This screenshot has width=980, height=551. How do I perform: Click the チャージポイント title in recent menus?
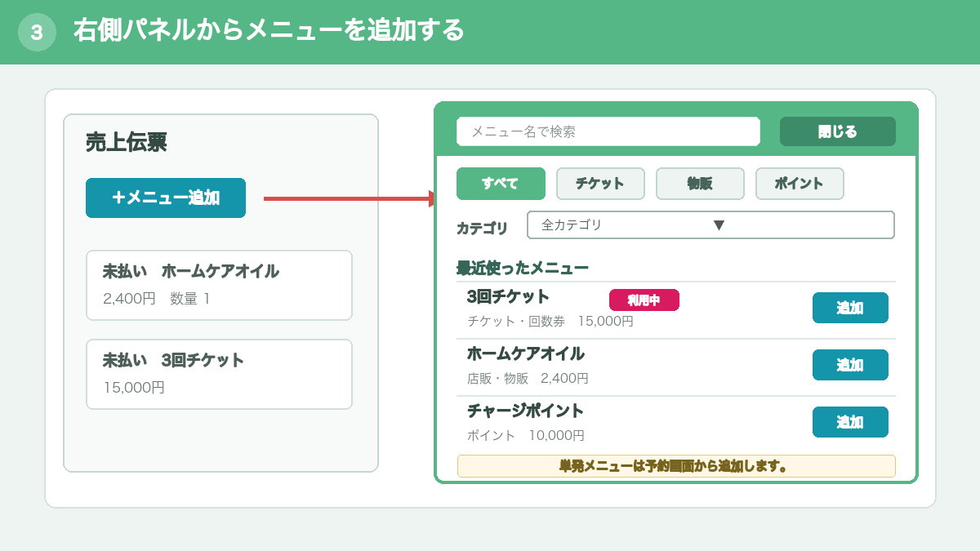coord(526,411)
